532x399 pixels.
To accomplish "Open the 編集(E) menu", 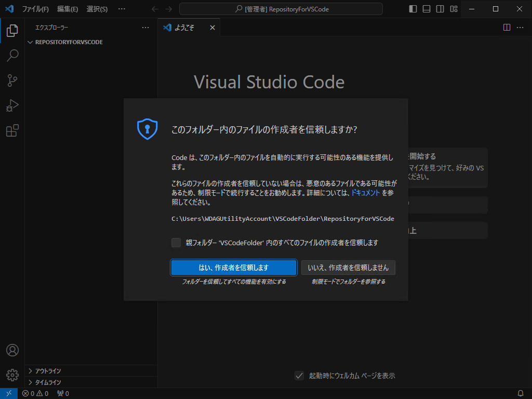I will tap(68, 9).
